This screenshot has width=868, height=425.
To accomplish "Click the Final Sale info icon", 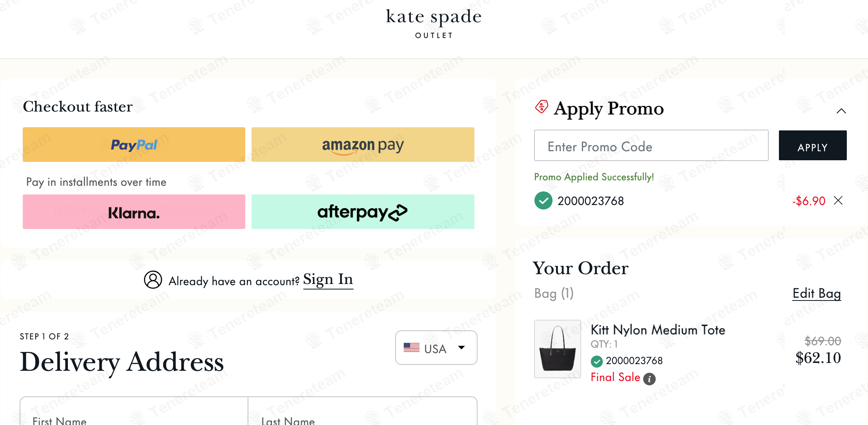I will [x=649, y=379].
